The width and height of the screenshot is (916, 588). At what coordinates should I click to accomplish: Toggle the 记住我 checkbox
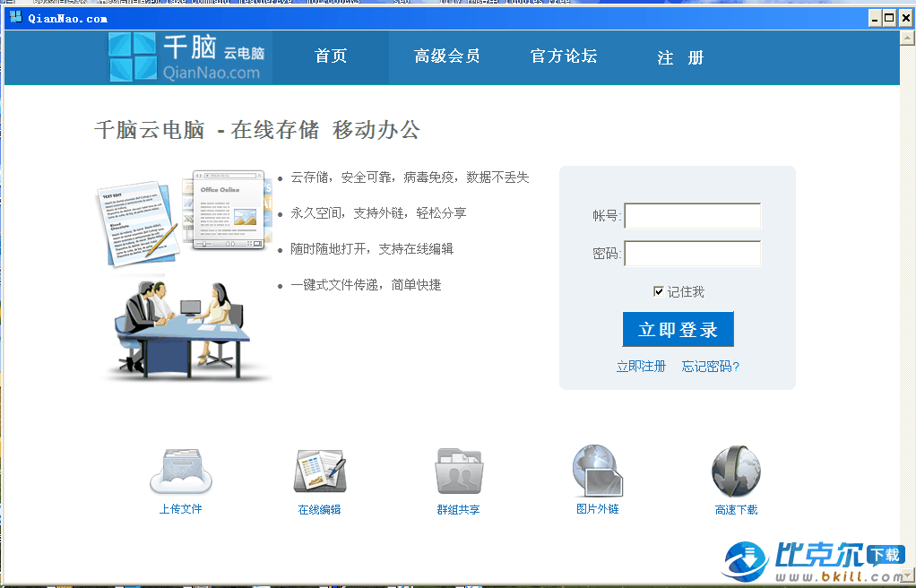click(x=659, y=291)
